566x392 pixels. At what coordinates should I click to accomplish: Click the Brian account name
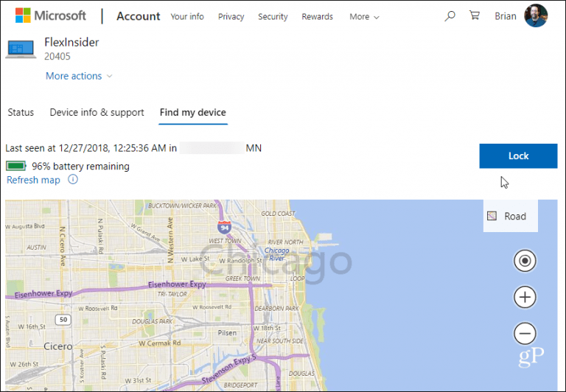(x=506, y=16)
